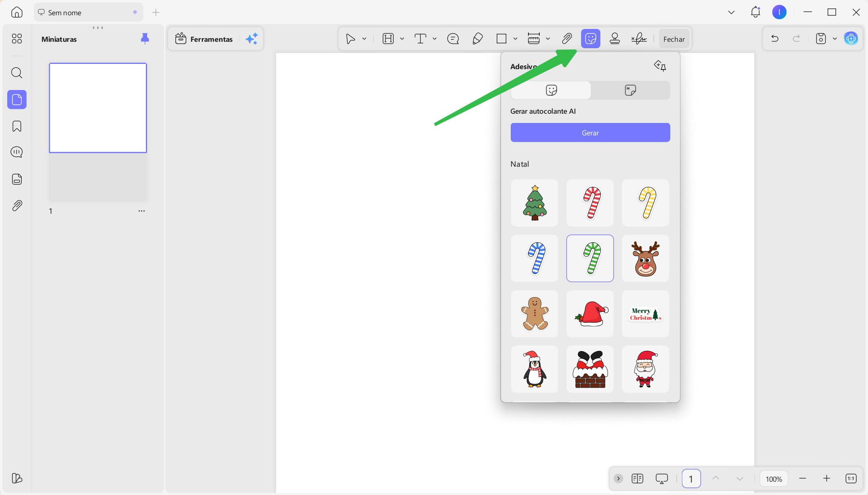Add a comment note bubble
Screen dimensions: 868x495
(x=453, y=39)
